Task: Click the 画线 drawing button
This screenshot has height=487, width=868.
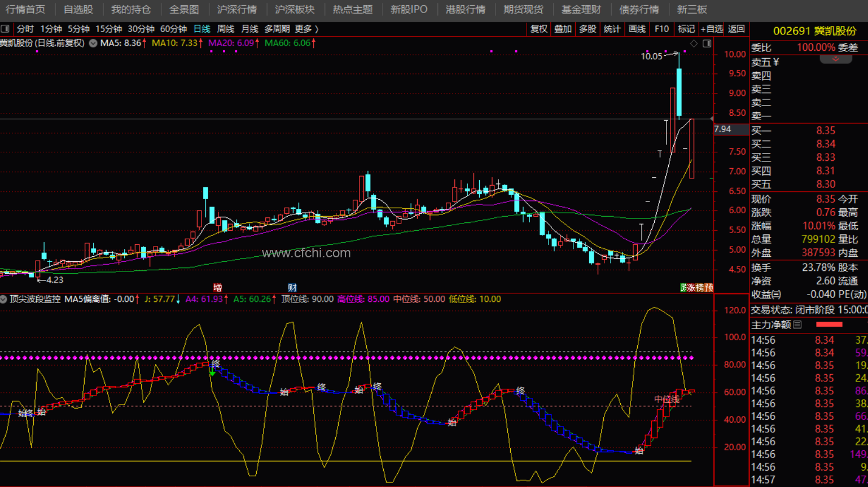Action: pyautogui.click(x=637, y=29)
